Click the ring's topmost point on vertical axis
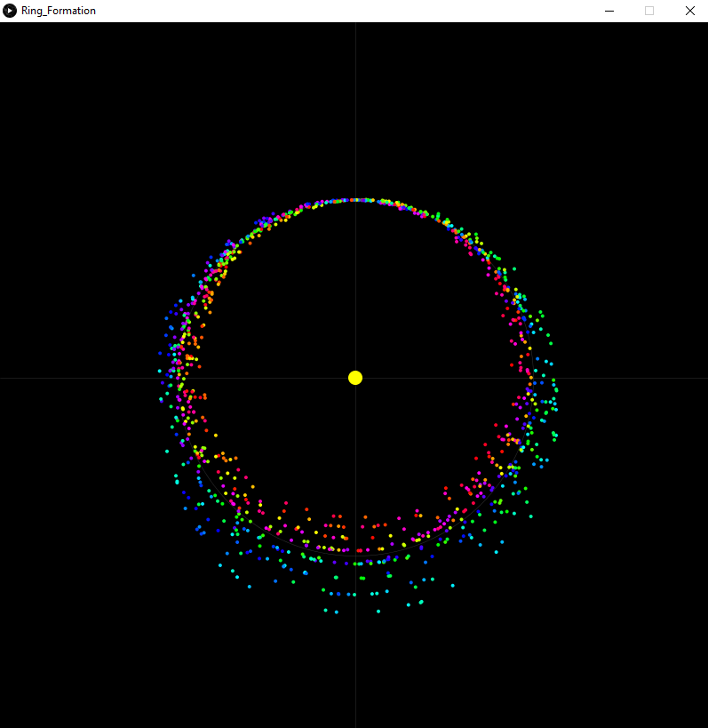 point(355,200)
